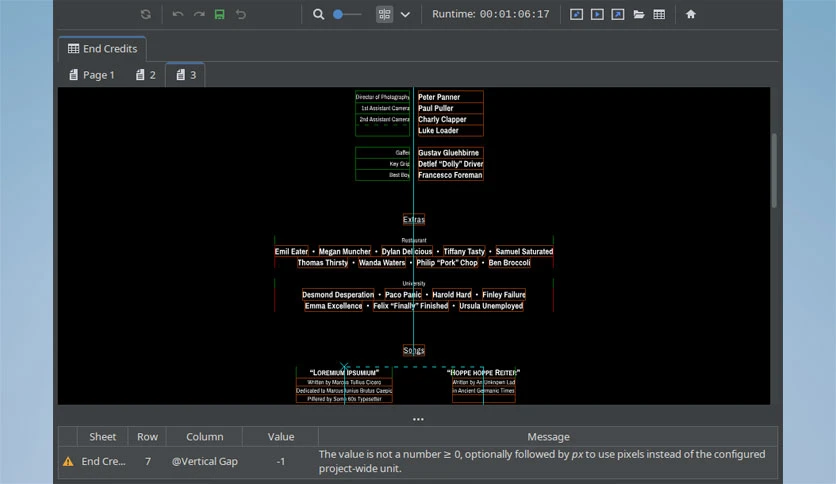Click the Sheet column header
The width and height of the screenshot is (836, 484).
[x=102, y=437]
